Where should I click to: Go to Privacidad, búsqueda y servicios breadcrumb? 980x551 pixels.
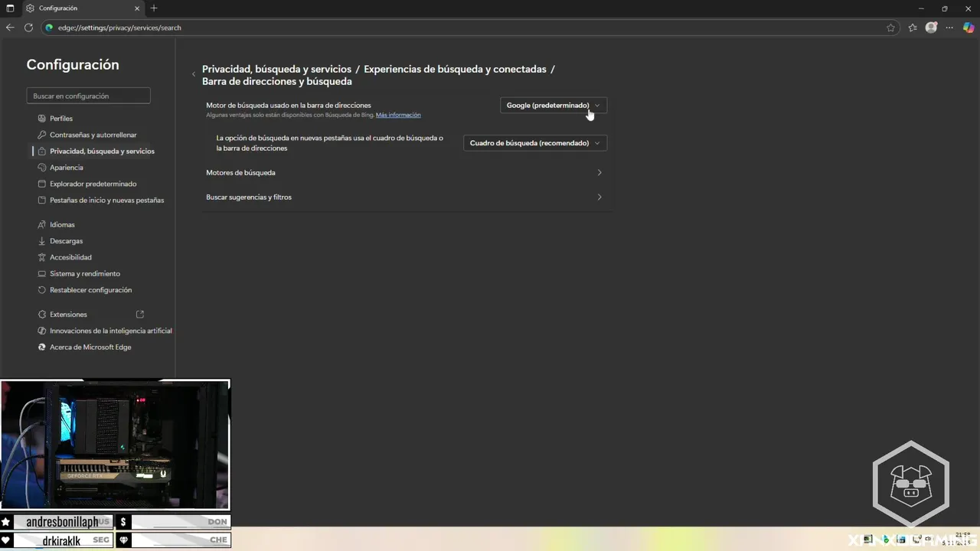(276, 69)
